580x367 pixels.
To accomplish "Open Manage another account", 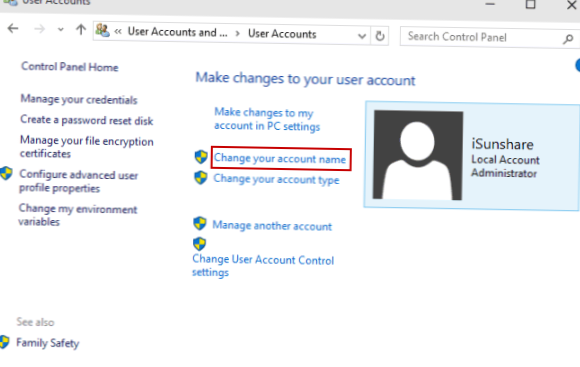I will [272, 226].
